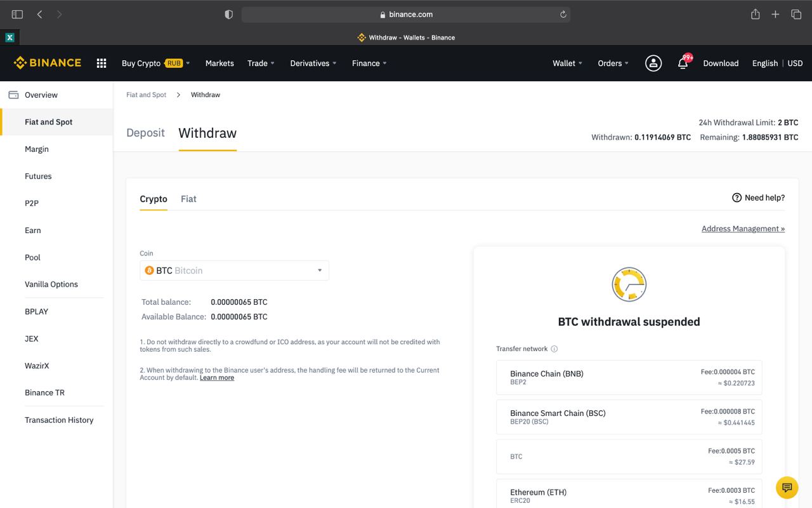This screenshot has width=812, height=508.
Task: Click the binance.com address bar
Action: click(x=406, y=14)
